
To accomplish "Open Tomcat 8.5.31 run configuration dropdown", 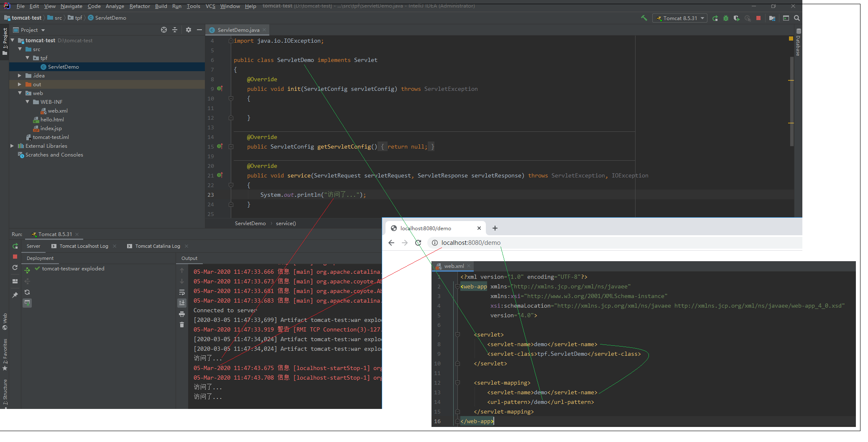I will tap(680, 18).
